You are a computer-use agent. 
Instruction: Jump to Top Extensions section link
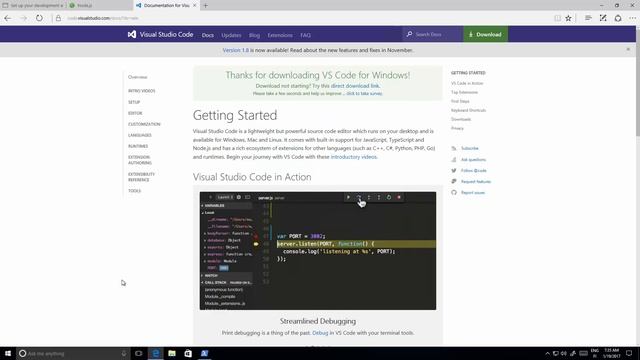[464, 92]
